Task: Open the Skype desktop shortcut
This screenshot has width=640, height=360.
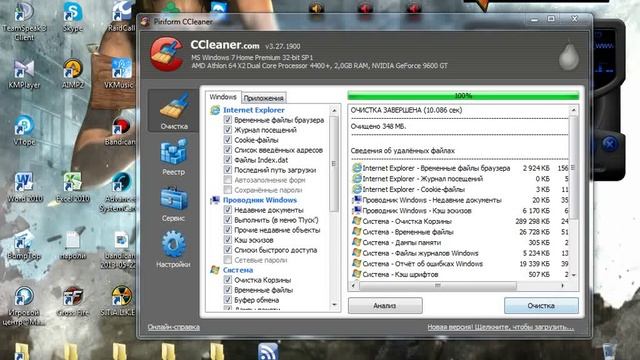Action: pyautogui.click(x=73, y=17)
